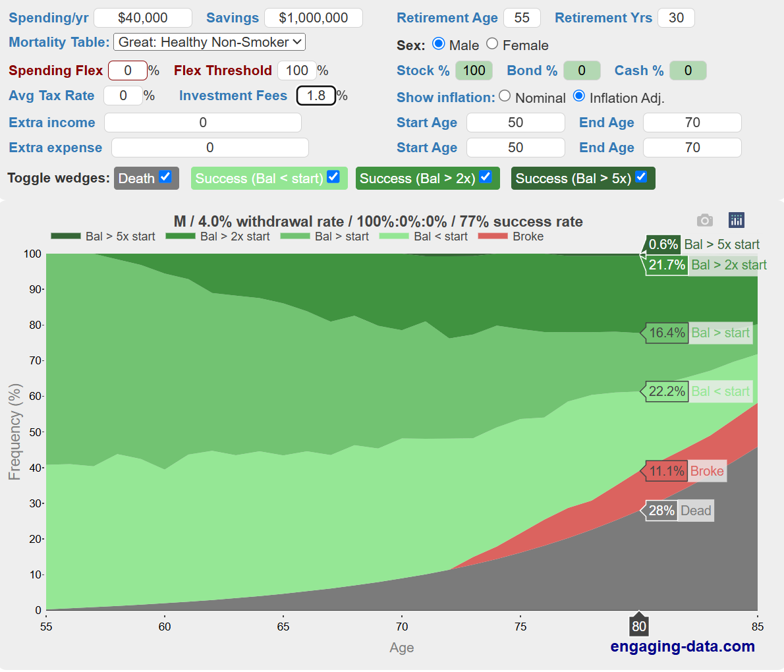
Task: Toggle Bal > 2x start legend entry
Action: point(217,237)
